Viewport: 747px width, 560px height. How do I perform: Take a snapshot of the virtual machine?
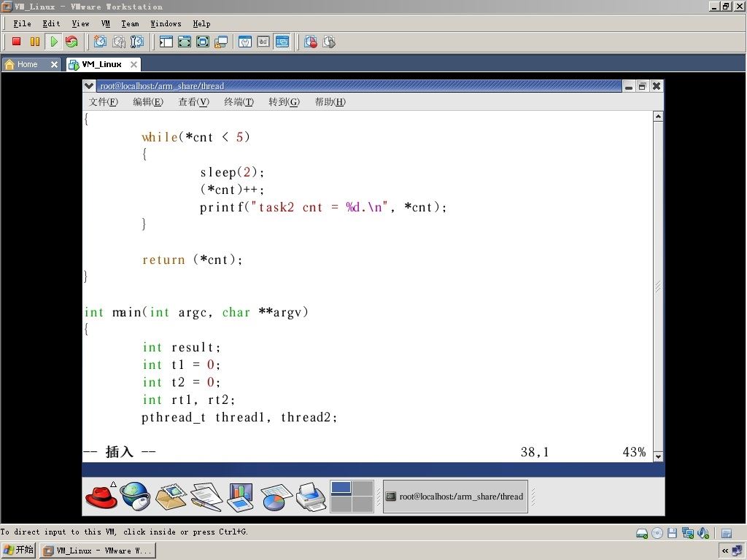coord(100,42)
